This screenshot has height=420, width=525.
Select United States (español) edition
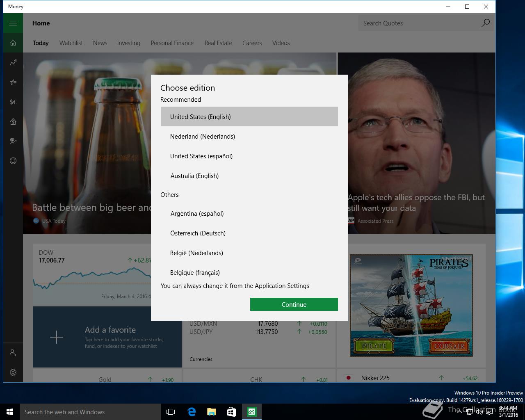[249, 156]
